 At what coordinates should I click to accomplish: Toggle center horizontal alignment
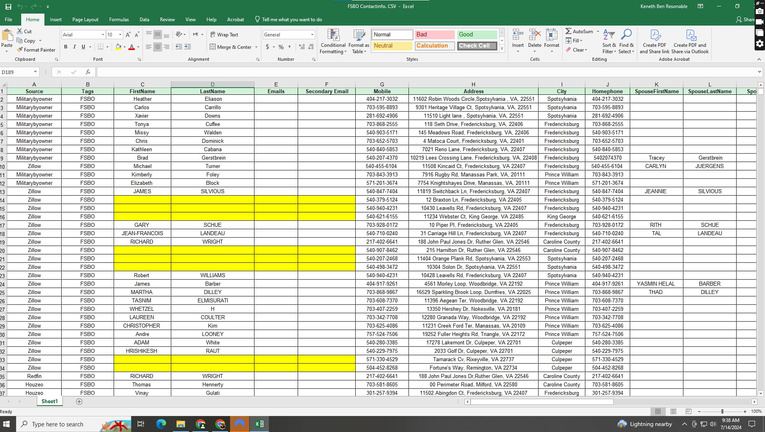158,47
